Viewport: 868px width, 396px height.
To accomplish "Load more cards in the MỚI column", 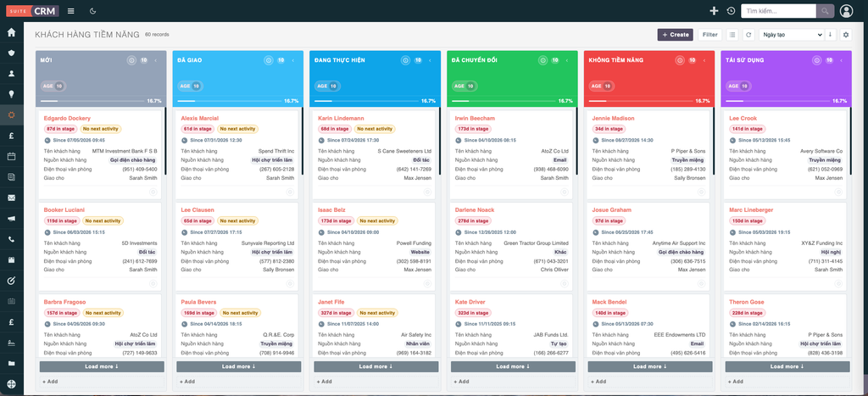I will coord(102,366).
